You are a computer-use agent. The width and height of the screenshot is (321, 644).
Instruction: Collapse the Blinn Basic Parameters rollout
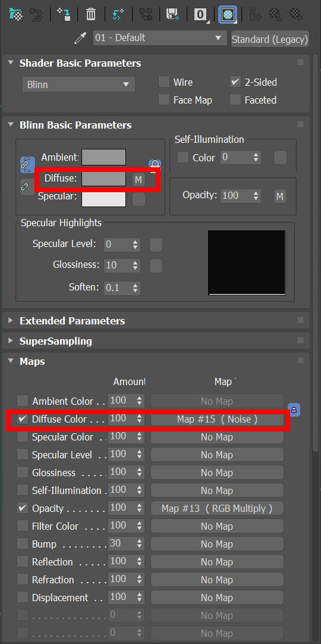point(11,124)
